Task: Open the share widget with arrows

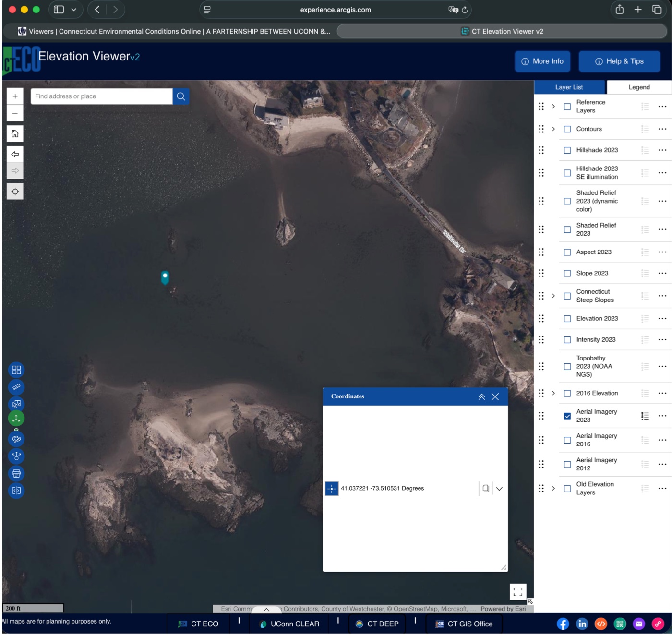Action: point(16,456)
